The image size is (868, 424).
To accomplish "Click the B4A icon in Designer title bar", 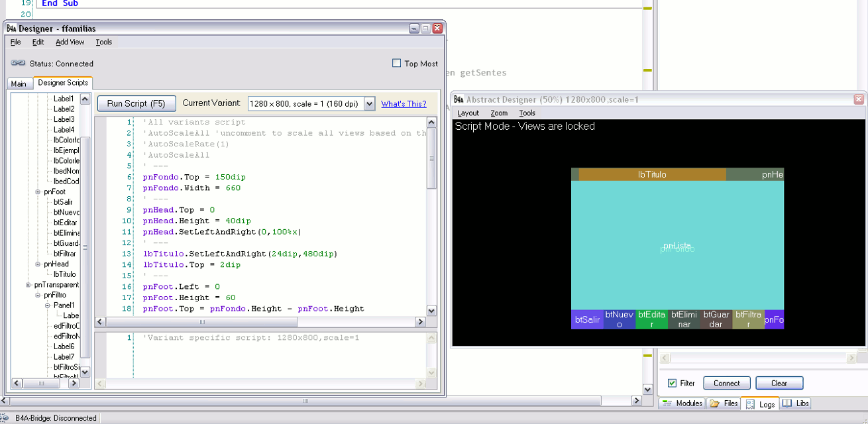I will click(x=11, y=28).
